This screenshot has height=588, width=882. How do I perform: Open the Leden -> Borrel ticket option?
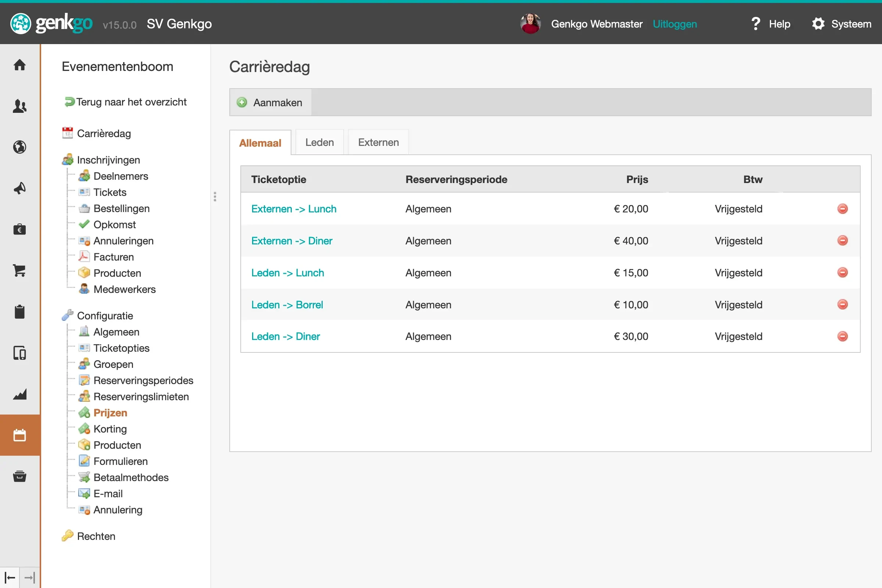pos(287,305)
